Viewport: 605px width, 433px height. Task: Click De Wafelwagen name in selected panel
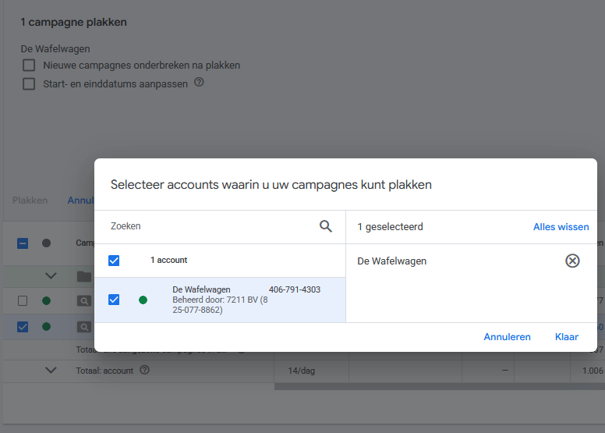392,261
